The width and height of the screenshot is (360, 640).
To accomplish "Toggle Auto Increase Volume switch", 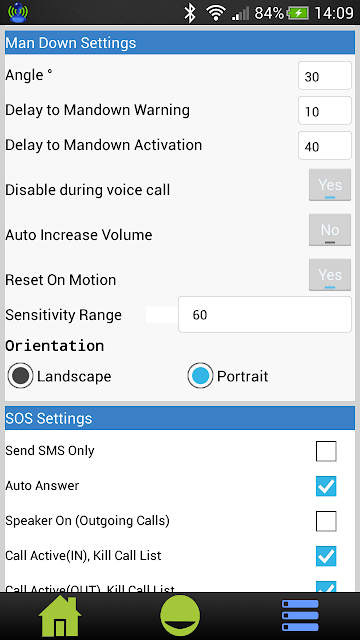I will 330,230.
